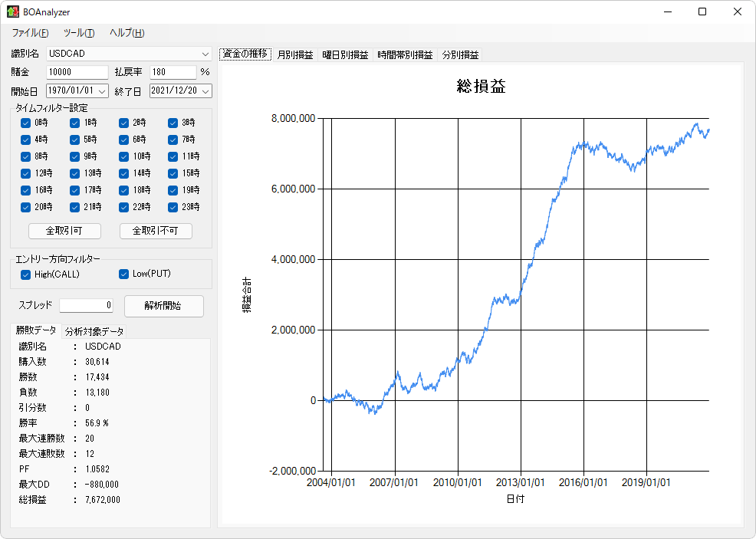The height and width of the screenshot is (539, 756).
Task: Click the 全取引可 button
Action: pyautogui.click(x=64, y=231)
